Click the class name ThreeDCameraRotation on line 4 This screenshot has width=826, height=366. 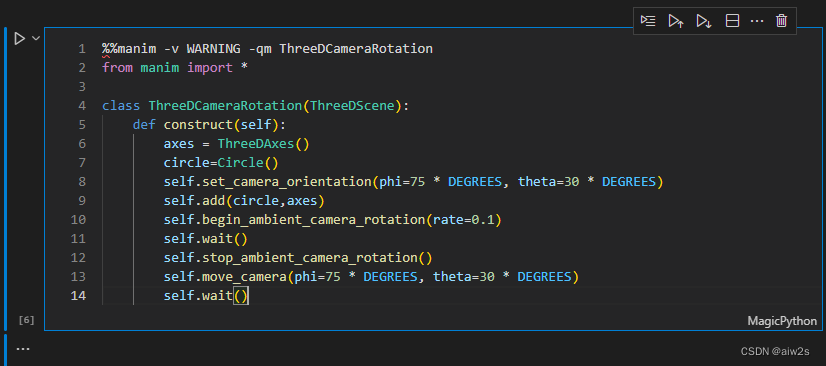[225, 106]
